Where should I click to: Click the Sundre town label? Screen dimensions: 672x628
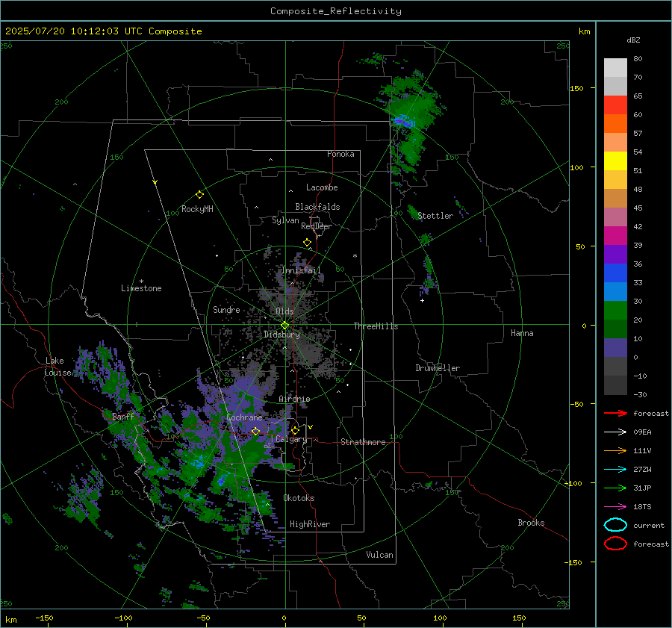[226, 310]
